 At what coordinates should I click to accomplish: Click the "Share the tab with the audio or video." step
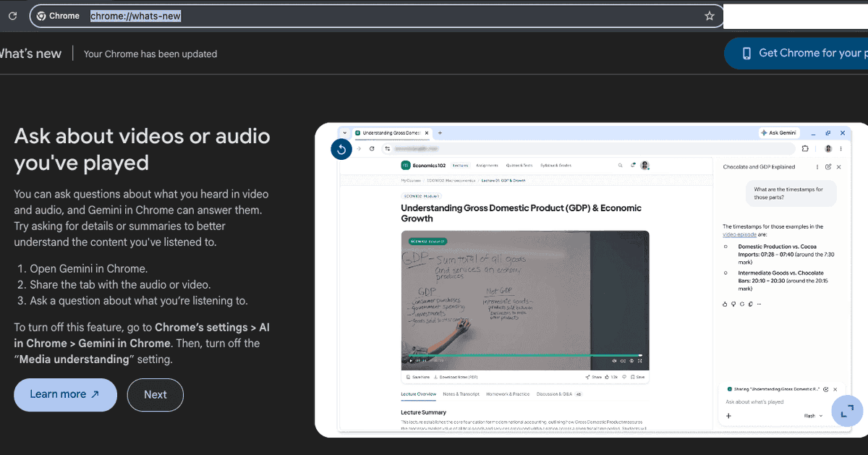(x=121, y=284)
